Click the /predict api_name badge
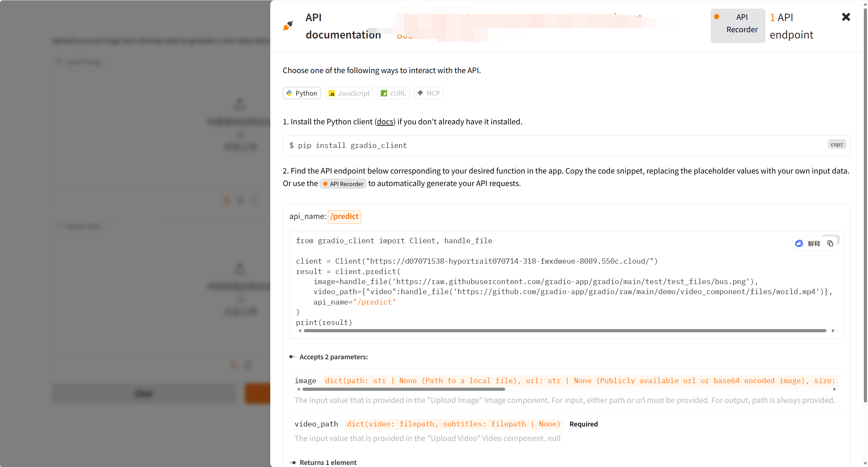 coord(344,217)
